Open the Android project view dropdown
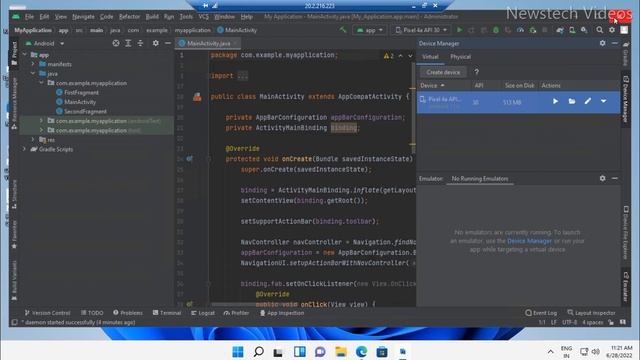The height and width of the screenshot is (360, 640). [45, 43]
